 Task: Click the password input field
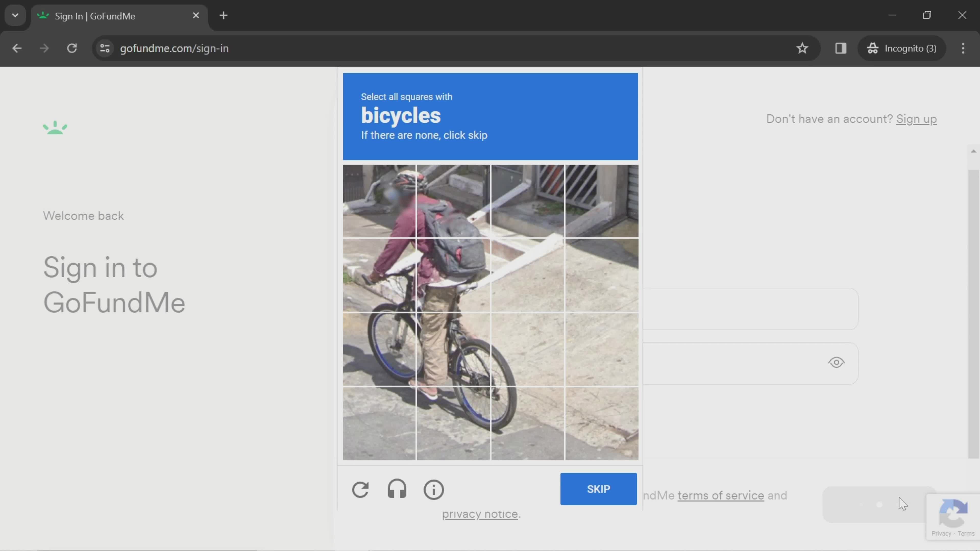tap(750, 363)
